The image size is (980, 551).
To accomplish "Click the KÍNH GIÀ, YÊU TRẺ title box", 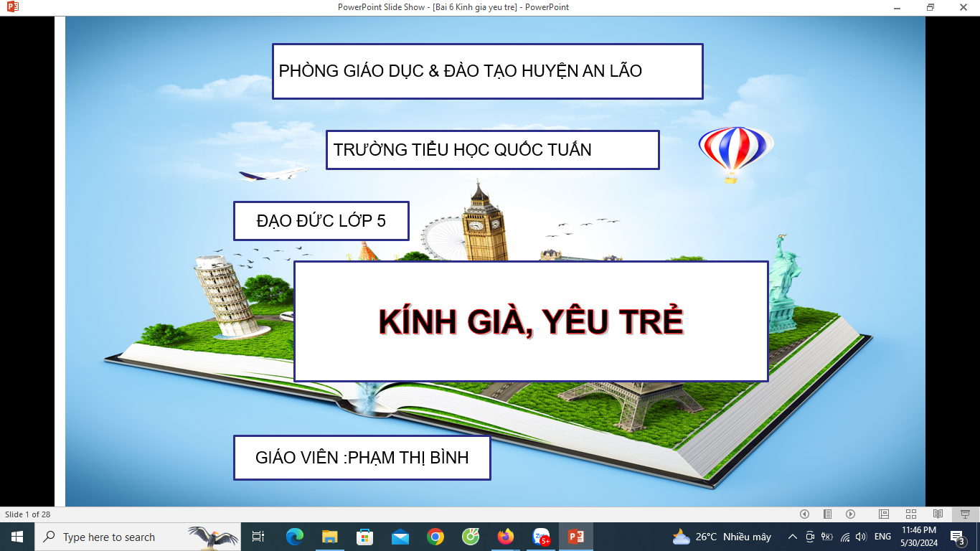I will (x=531, y=321).
